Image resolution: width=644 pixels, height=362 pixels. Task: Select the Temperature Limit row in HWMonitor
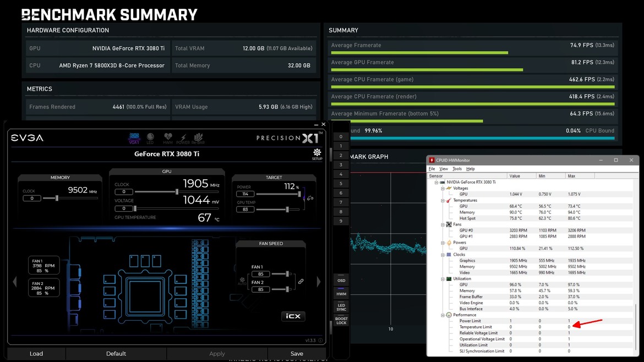click(532, 327)
